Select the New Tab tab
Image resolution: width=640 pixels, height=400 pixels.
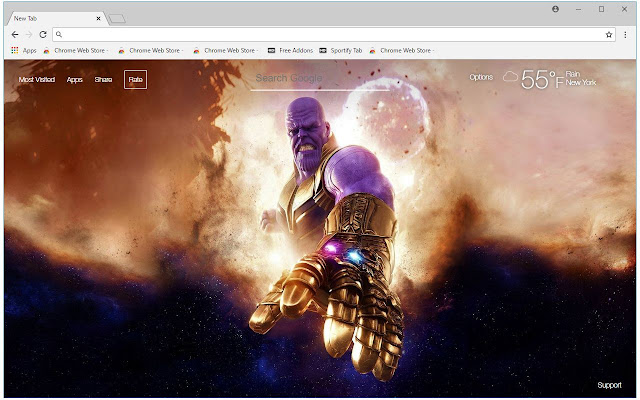56,18
